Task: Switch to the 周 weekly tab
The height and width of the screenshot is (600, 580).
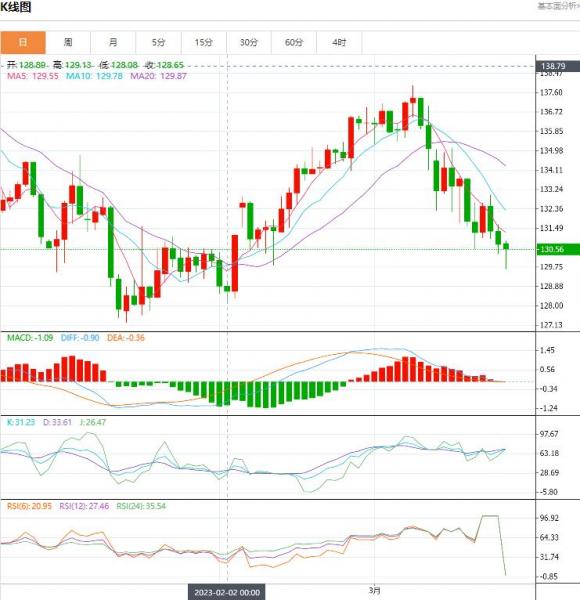Action: [68, 42]
